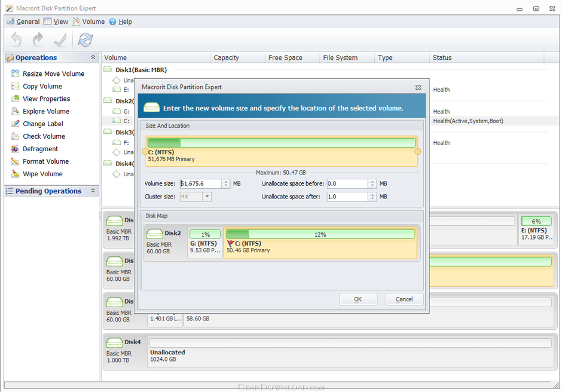Select Disk4 Unallocated 1024.0 GB block
The image size is (562, 392).
pyautogui.click(x=350, y=352)
